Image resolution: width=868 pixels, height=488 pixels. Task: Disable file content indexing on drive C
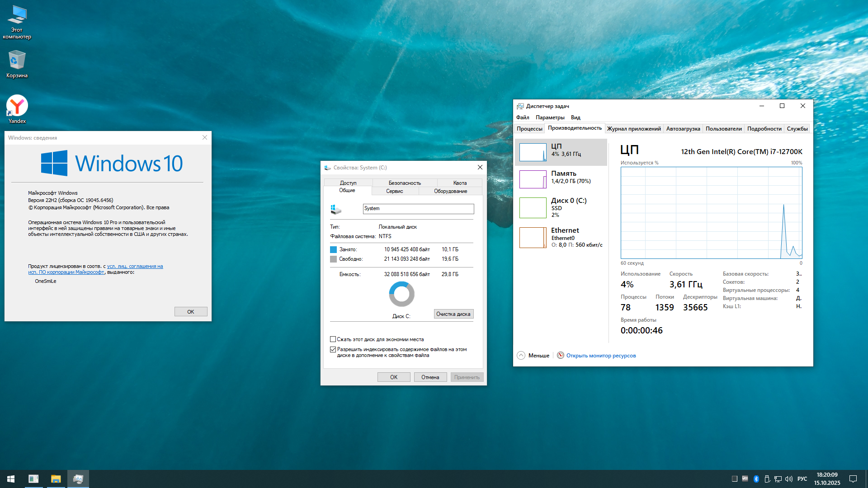333,349
